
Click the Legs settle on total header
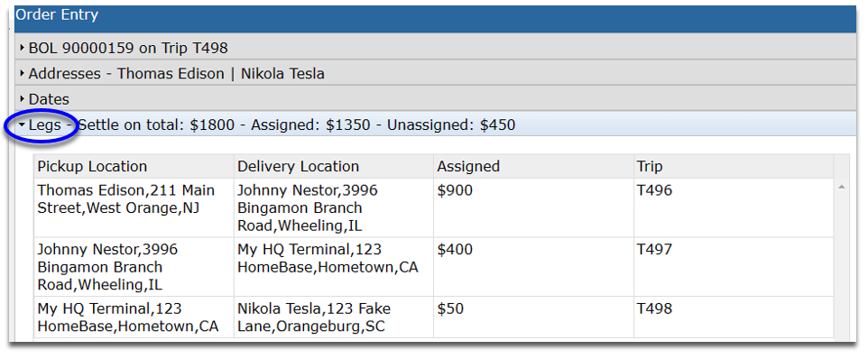435,125
